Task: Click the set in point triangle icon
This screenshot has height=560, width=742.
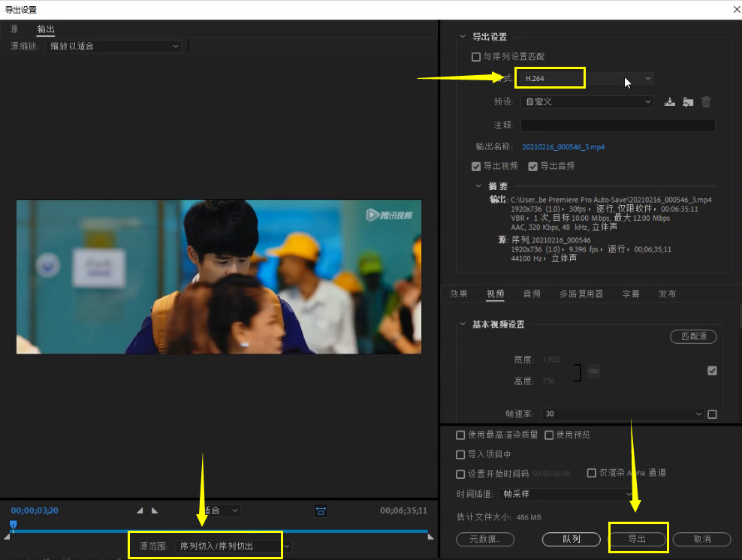Action: point(140,510)
